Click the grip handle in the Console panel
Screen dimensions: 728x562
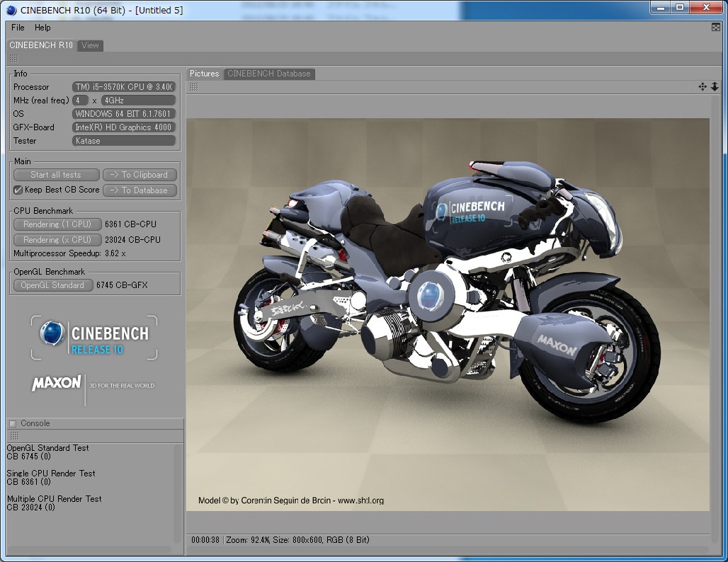click(x=14, y=435)
